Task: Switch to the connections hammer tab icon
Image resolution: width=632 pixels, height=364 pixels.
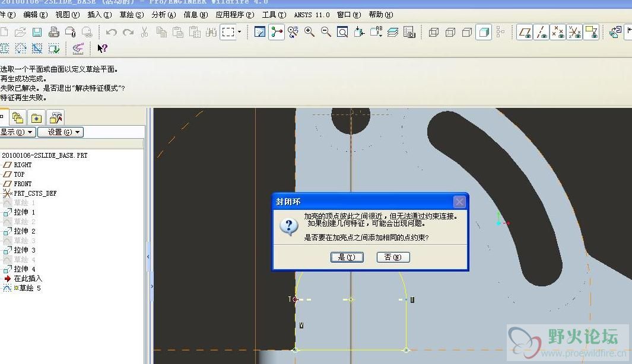Action: coord(55,117)
